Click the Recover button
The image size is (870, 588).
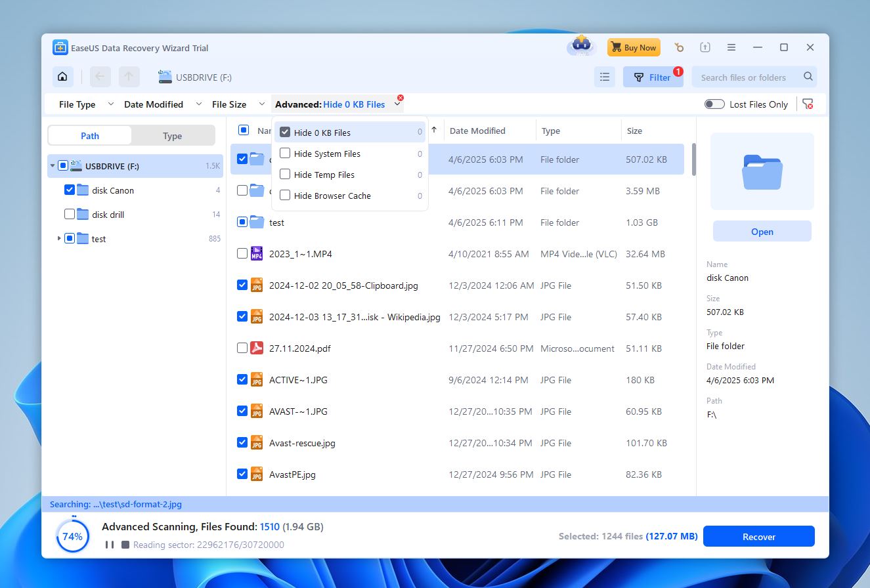point(758,536)
